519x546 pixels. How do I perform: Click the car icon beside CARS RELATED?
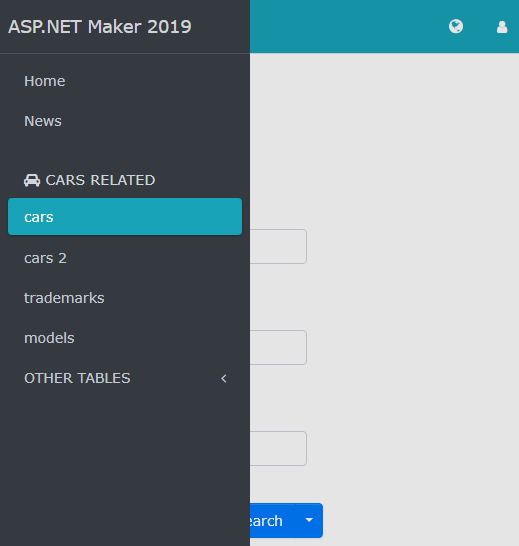(32, 180)
